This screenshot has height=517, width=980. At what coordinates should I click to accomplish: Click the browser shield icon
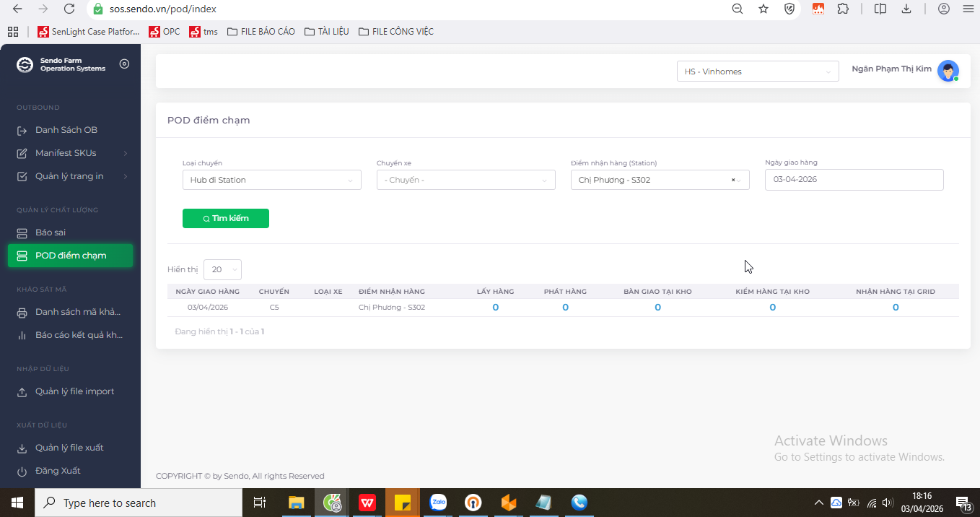pyautogui.click(x=789, y=9)
